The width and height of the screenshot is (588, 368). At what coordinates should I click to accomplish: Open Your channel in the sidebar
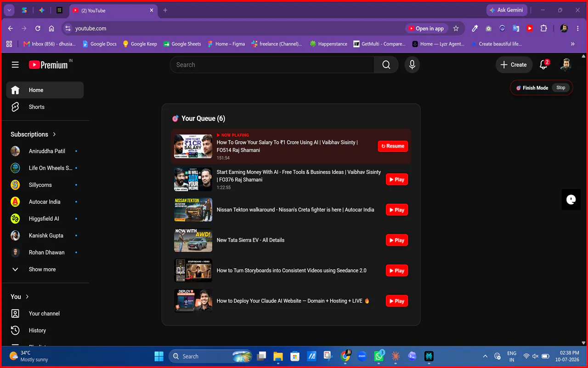click(x=45, y=314)
